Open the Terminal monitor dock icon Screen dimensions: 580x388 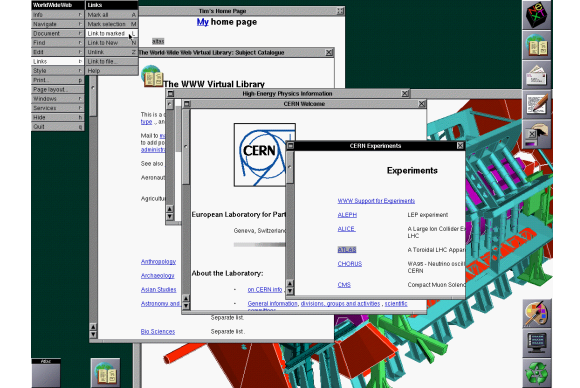[536, 343]
